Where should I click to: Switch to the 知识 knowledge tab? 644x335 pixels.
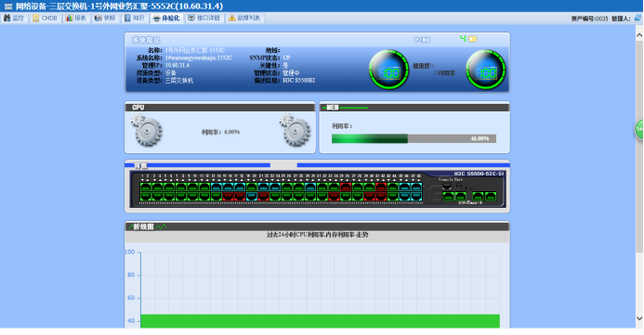pos(135,18)
